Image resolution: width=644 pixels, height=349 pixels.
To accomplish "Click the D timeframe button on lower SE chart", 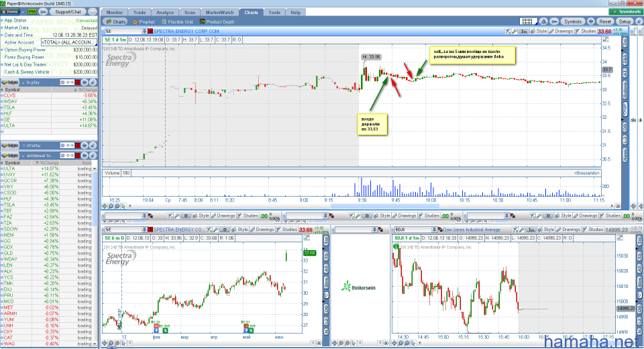I will point(225,230).
